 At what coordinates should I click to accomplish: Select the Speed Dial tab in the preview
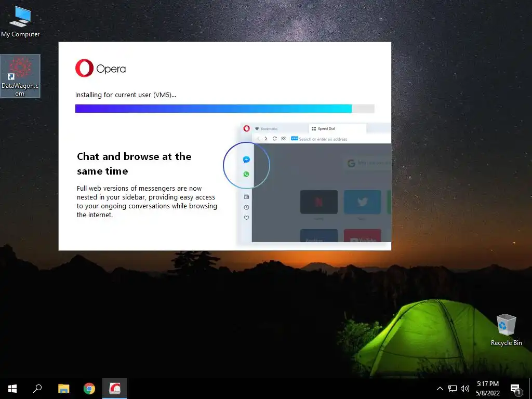[337, 129]
